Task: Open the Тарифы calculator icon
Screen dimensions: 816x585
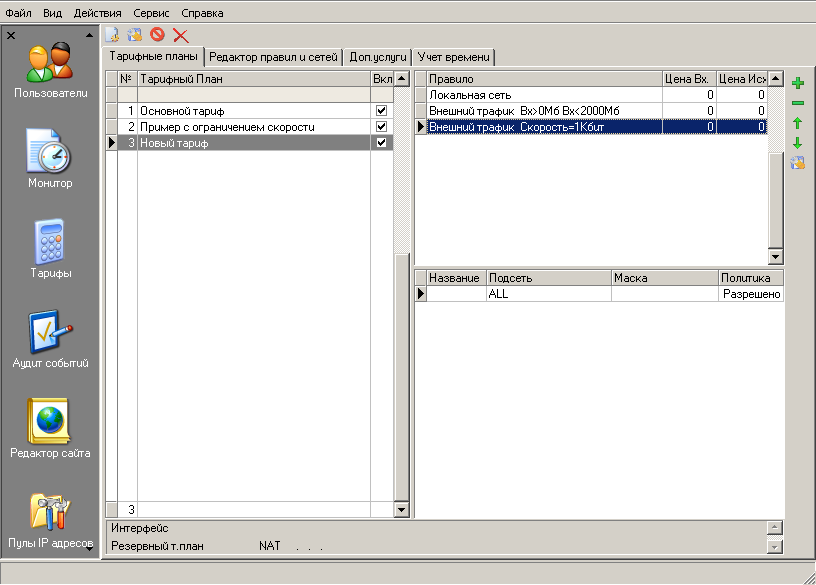Action: (x=50, y=242)
